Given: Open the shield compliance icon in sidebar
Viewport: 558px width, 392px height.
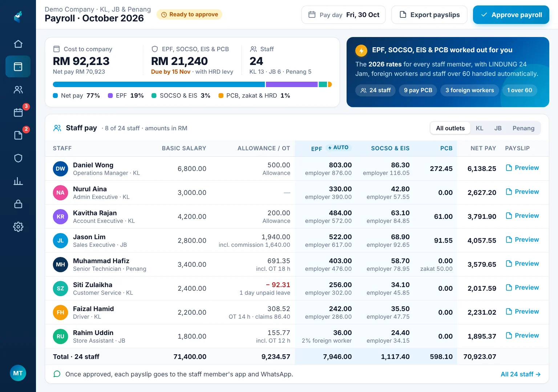Looking at the screenshot, I should point(18,158).
